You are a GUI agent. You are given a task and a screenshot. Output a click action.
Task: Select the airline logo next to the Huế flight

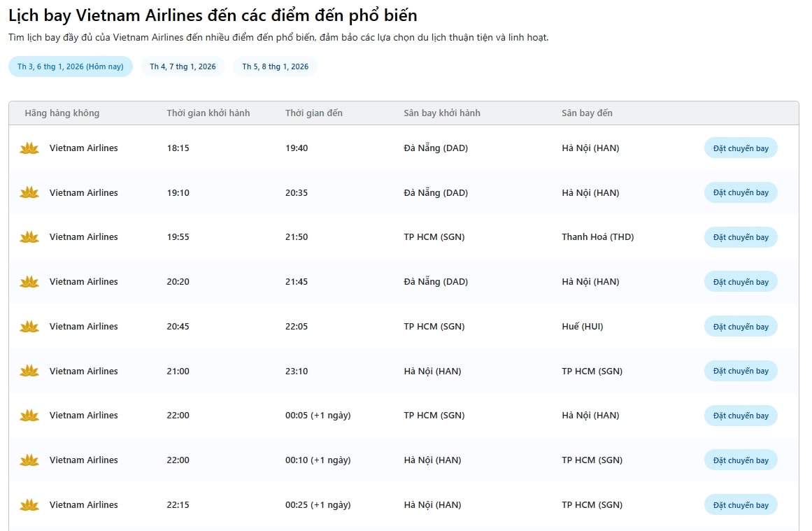point(29,326)
